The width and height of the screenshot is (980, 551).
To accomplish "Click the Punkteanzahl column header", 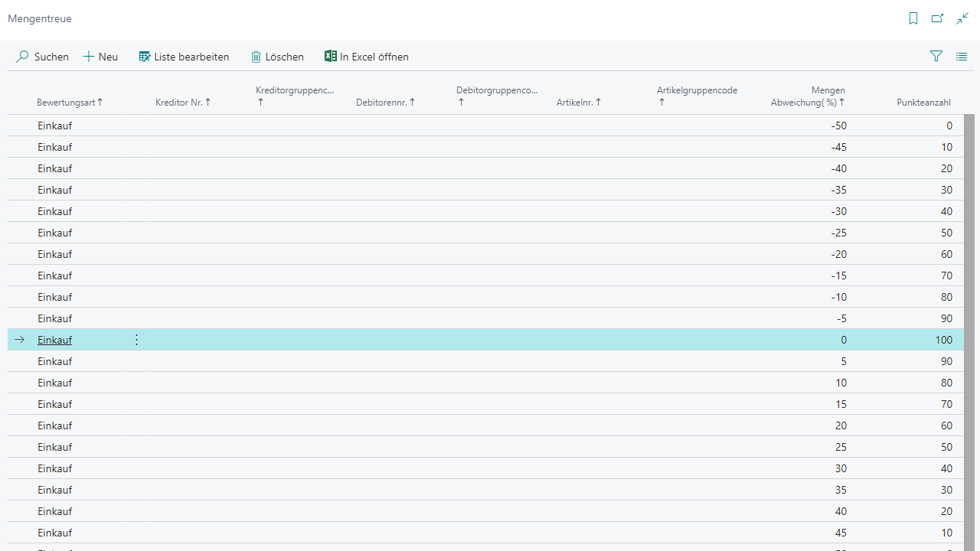I will pos(924,102).
